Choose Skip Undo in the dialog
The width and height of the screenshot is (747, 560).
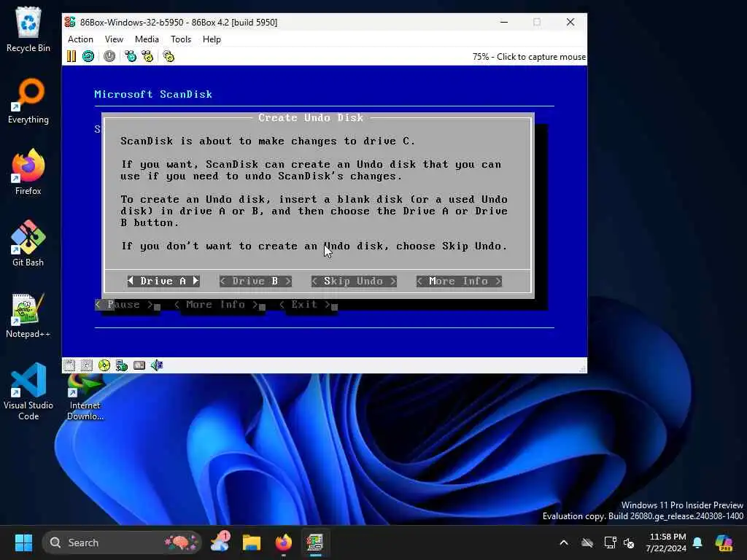[x=354, y=281]
